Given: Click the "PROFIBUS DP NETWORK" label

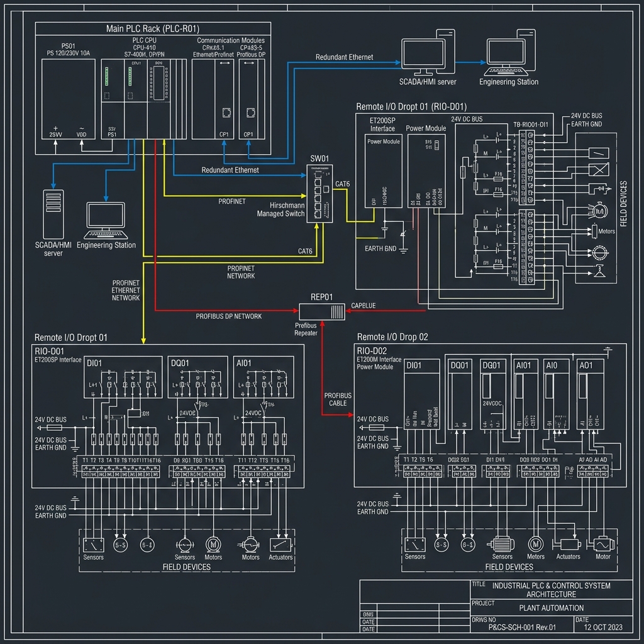Looking at the screenshot, I should [229, 316].
